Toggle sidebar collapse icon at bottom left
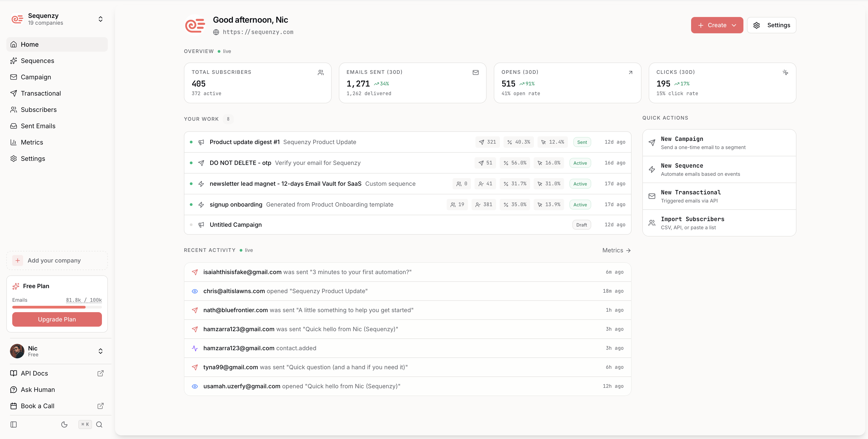The height and width of the screenshot is (439, 868). click(x=14, y=425)
